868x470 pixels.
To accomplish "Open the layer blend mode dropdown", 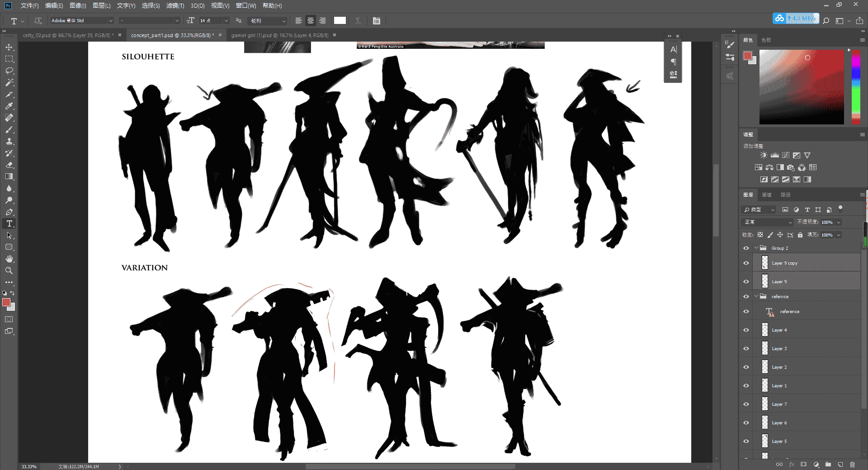I will (768, 222).
